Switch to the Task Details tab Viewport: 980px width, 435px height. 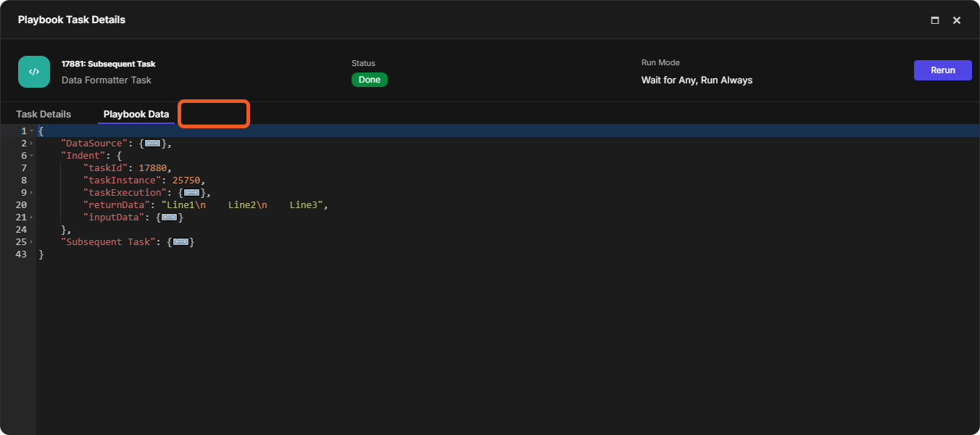tap(43, 114)
